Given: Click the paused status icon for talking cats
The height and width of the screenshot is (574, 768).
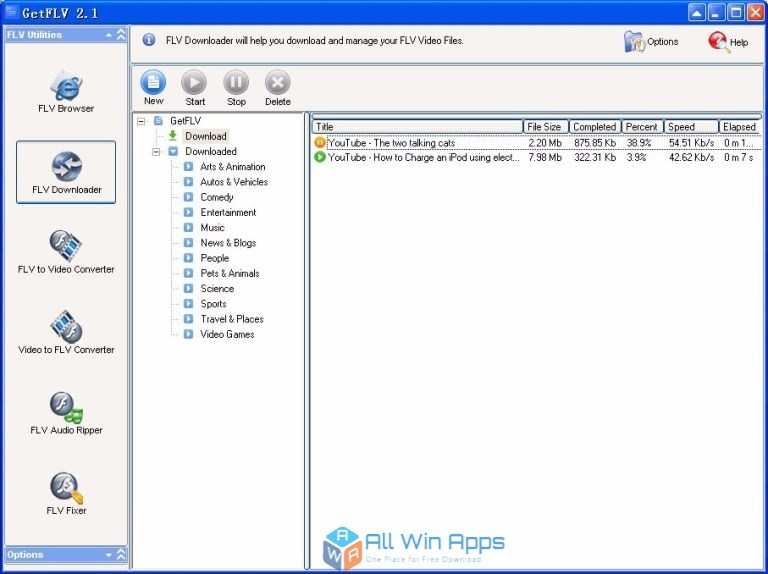Looking at the screenshot, I should [320, 143].
